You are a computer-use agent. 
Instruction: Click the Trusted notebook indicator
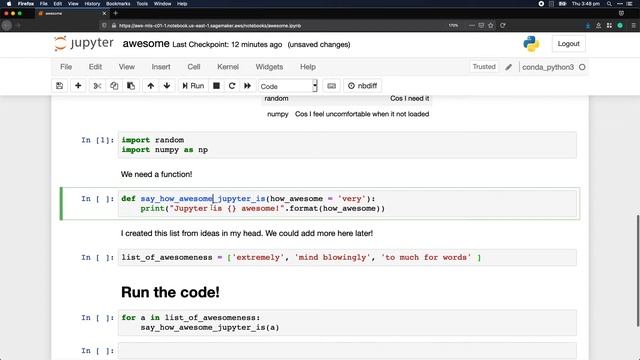pos(484,67)
